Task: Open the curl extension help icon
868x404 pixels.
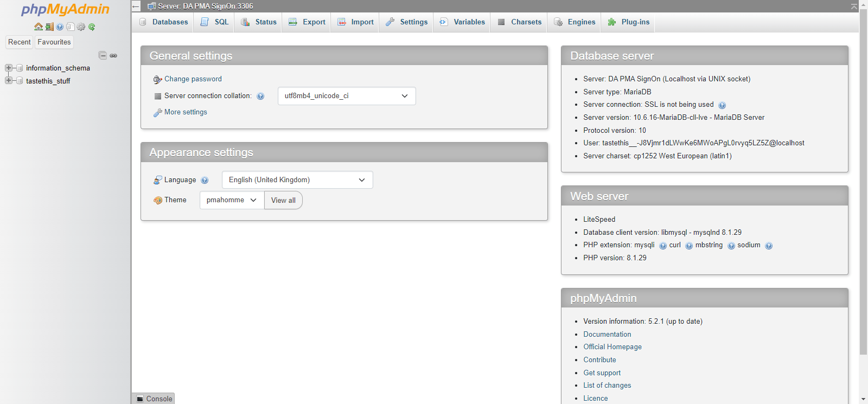Action: coord(689,246)
